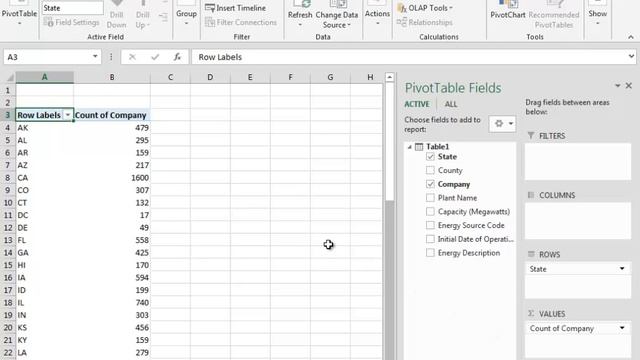Screen dimensions: 640x360
Task: Check the Capacity (Megawatts) field checkbox
Action: click(x=430, y=211)
